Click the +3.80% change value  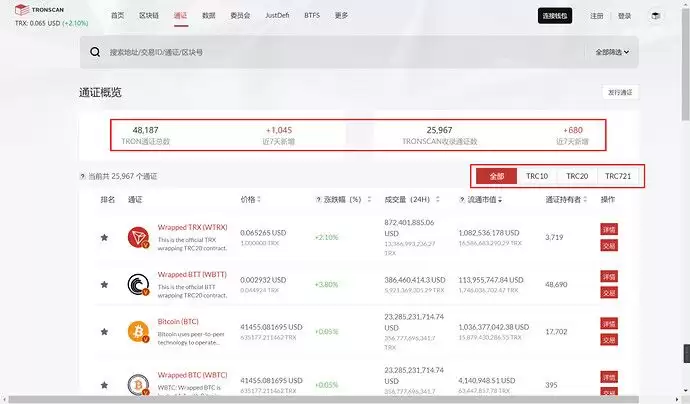[326, 284]
